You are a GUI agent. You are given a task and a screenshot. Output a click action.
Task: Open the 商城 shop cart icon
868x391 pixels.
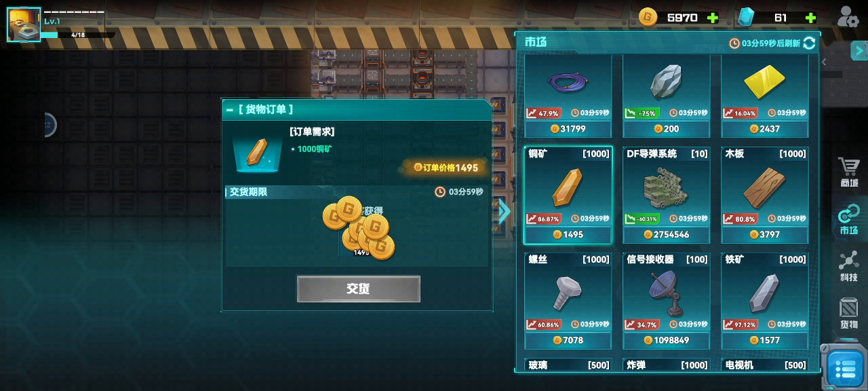(849, 172)
